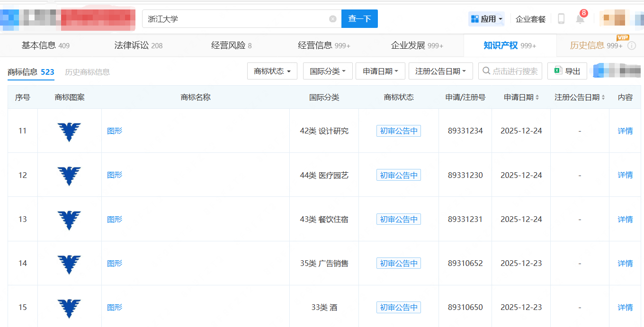The height and width of the screenshot is (327, 644).
Task: Open the 应用 apps dropdown
Action: point(486,19)
